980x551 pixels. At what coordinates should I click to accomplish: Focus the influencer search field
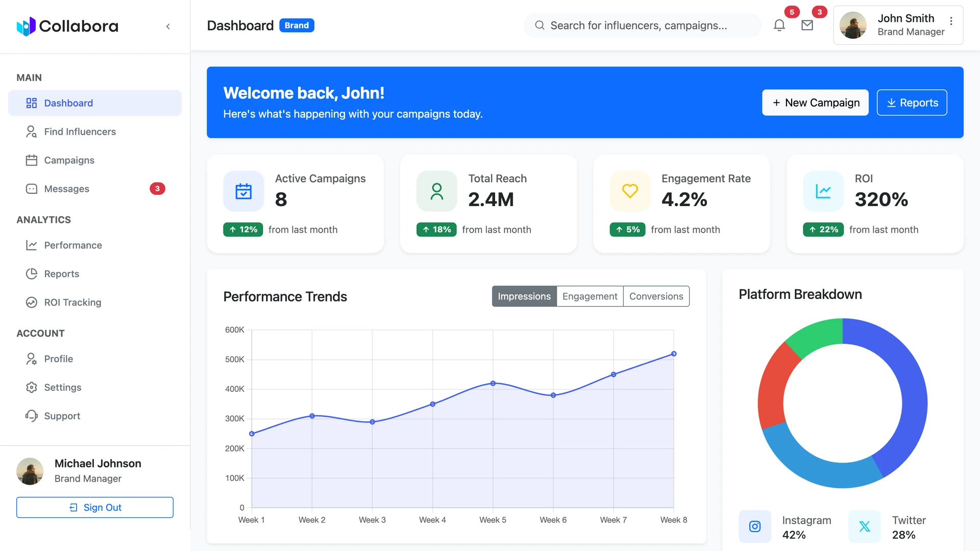[642, 26]
